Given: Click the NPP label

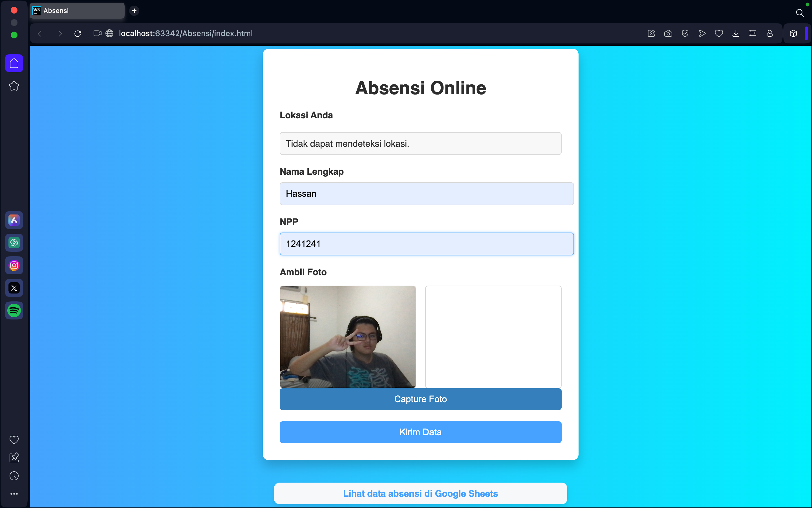Looking at the screenshot, I should pos(288,222).
